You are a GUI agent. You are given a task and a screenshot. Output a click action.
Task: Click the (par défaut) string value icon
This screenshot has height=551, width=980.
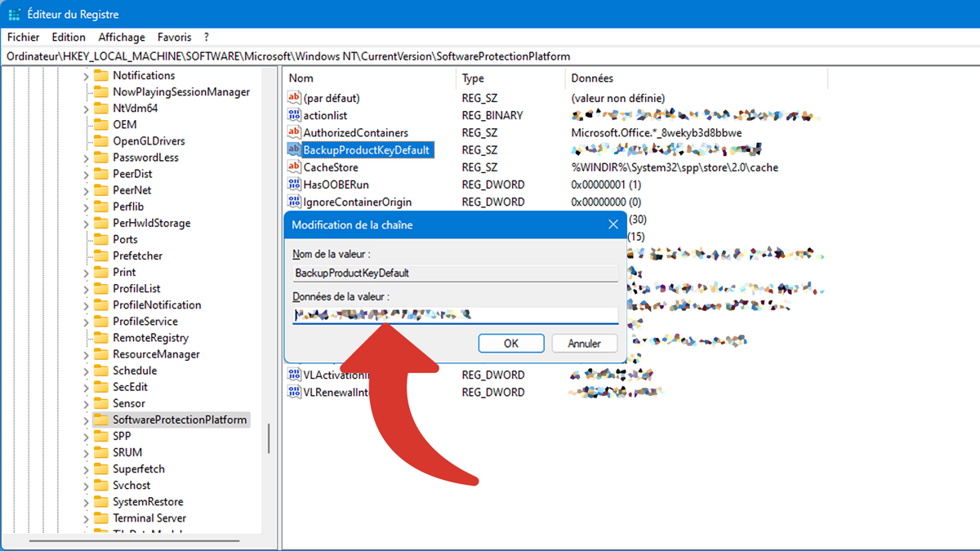click(294, 98)
